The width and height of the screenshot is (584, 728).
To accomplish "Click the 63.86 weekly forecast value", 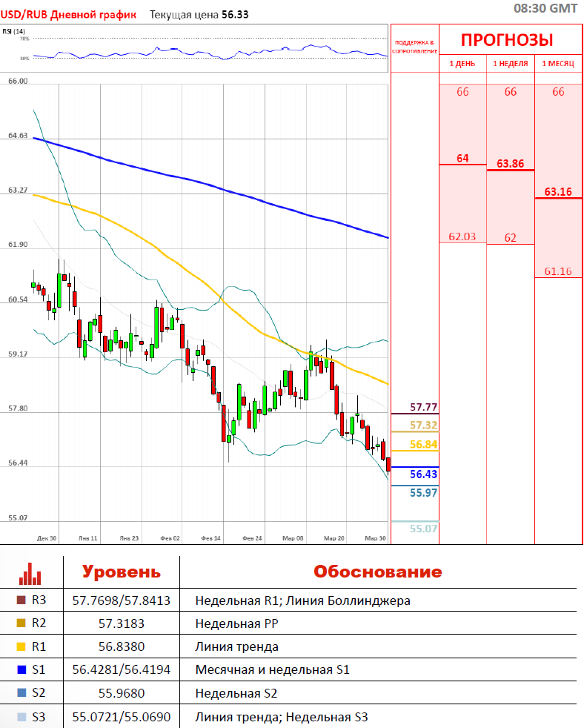I will [x=511, y=163].
